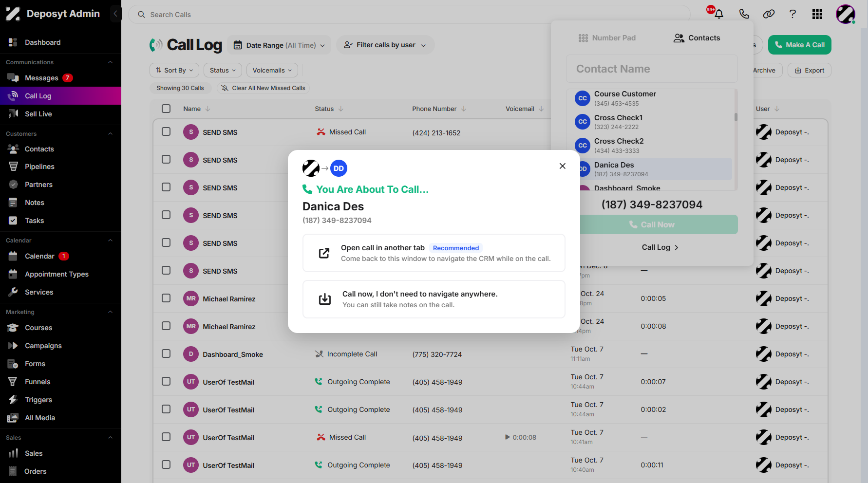Select Cross Check2 in contact list

pyautogui.click(x=650, y=146)
